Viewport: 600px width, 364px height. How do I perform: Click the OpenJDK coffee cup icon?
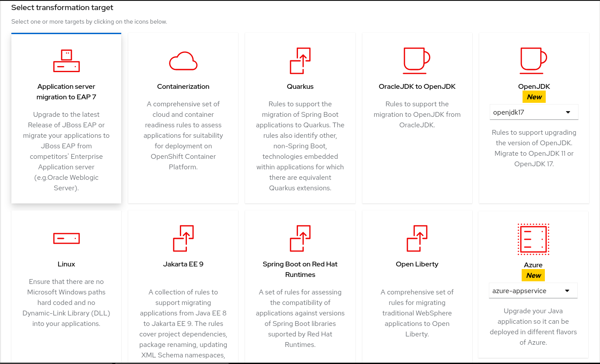click(x=533, y=61)
